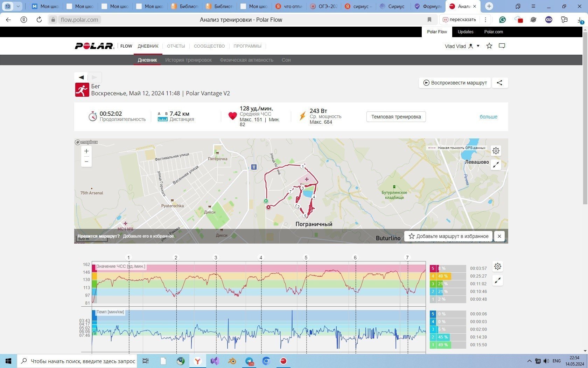Open the volume icon in system tray
Viewport: 588px width, 368px height.
pos(546,361)
